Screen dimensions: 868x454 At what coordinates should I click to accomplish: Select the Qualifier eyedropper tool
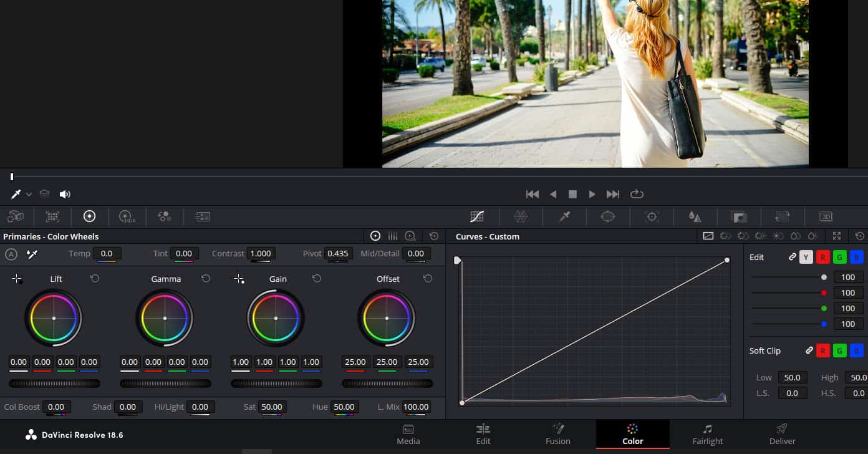click(565, 216)
